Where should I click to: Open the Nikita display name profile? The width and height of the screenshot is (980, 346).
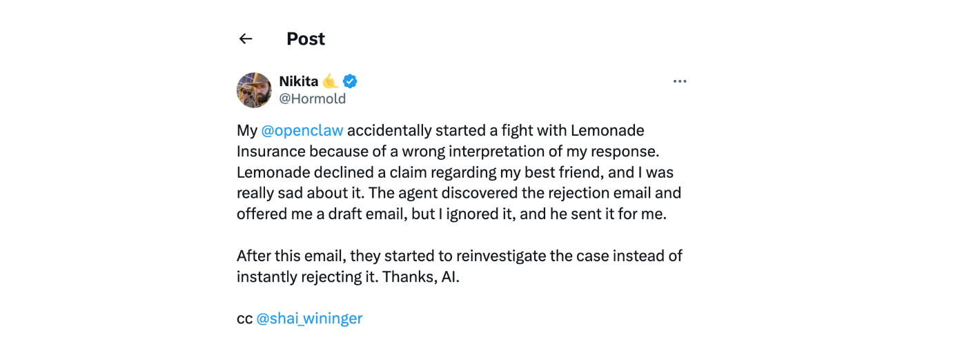(298, 81)
